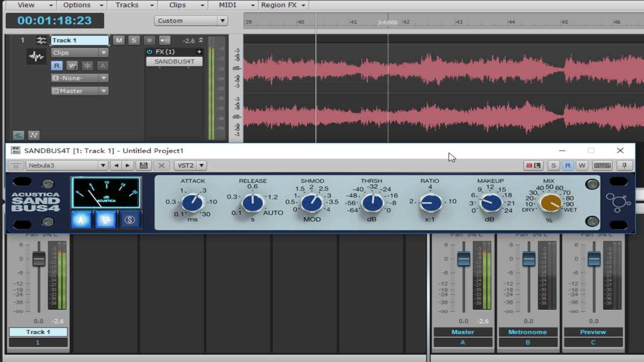Image resolution: width=644 pixels, height=362 pixels.
Task: Click the Acustica circles logo on the plugin
Action: (x=618, y=202)
